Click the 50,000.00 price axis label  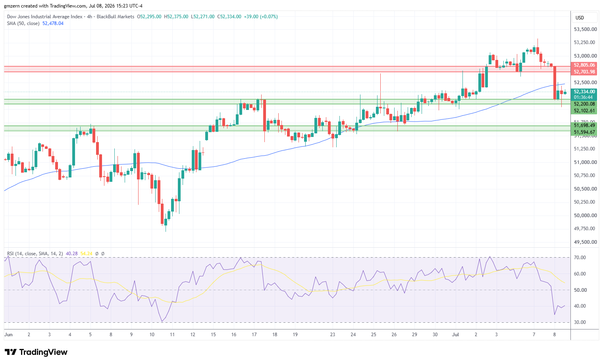coord(585,216)
